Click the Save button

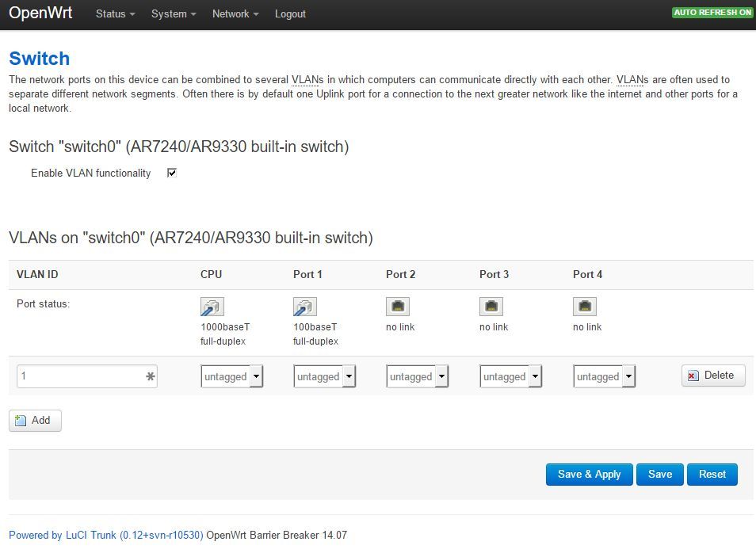click(x=659, y=475)
